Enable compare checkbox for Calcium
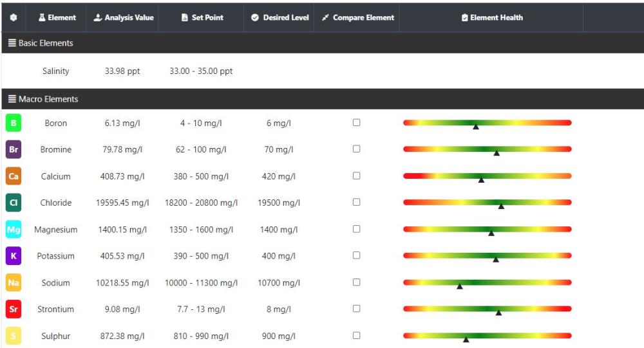Image resolution: width=644 pixels, height=348 pixels. point(357,176)
